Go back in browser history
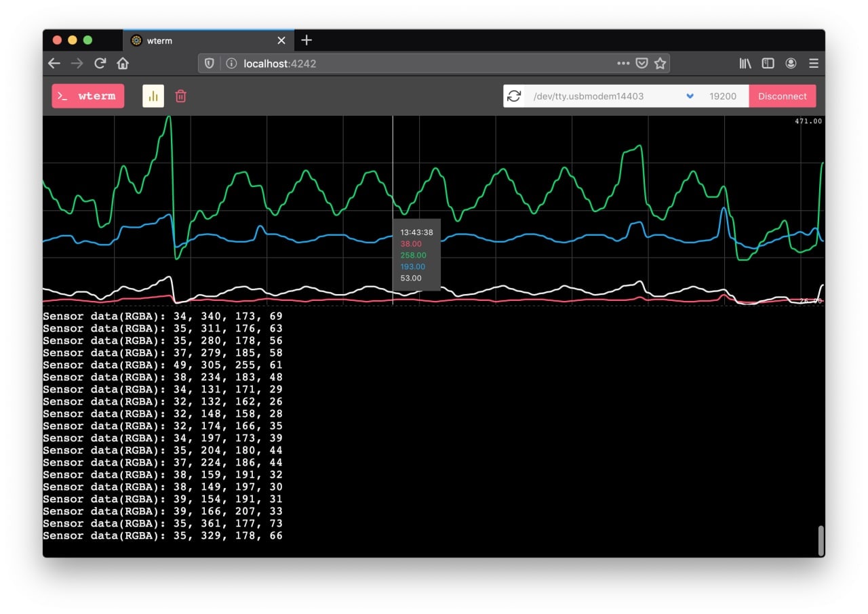The height and width of the screenshot is (614, 868). (54, 63)
